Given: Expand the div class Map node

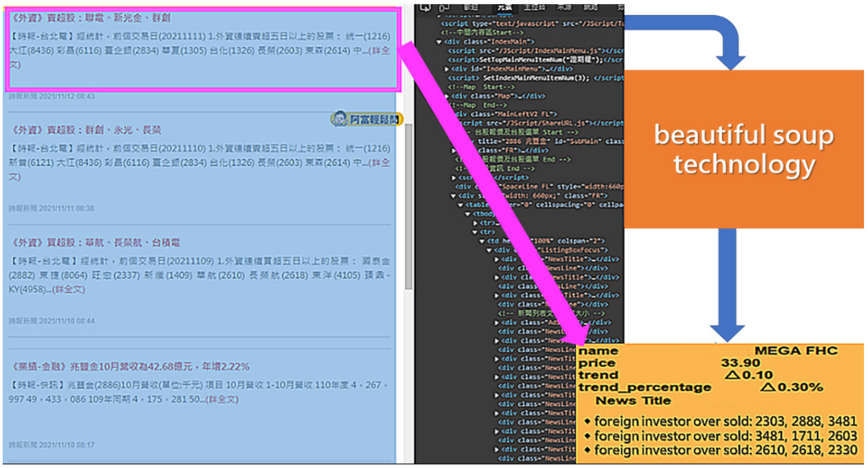Looking at the screenshot, I should [x=447, y=96].
